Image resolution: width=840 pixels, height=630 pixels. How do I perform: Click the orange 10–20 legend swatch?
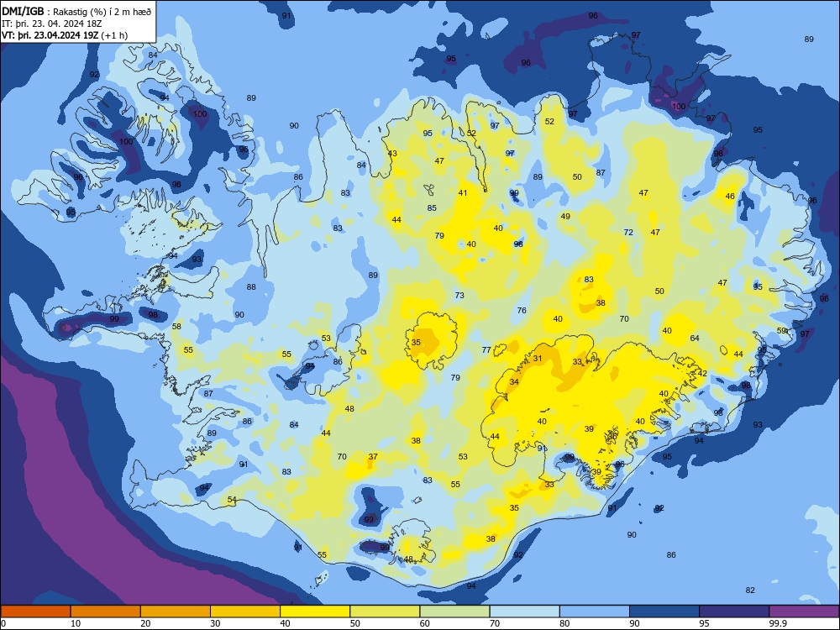pos(106,612)
